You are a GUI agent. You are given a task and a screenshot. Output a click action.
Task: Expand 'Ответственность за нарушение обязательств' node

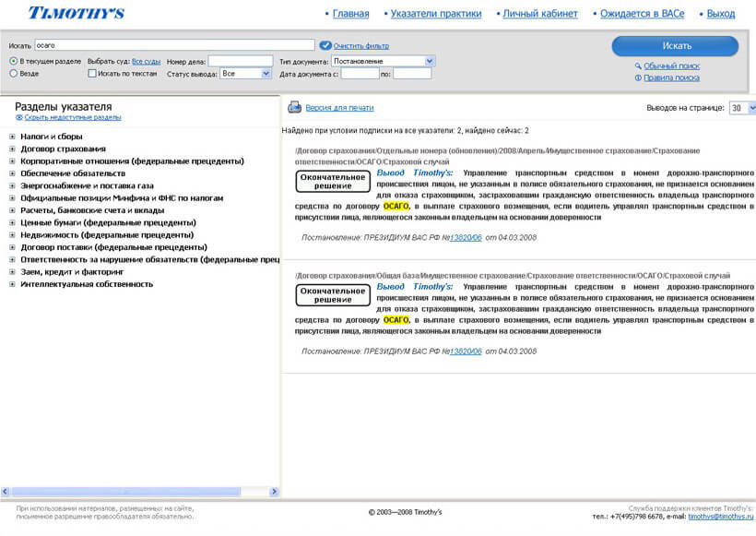pyautogui.click(x=12, y=259)
